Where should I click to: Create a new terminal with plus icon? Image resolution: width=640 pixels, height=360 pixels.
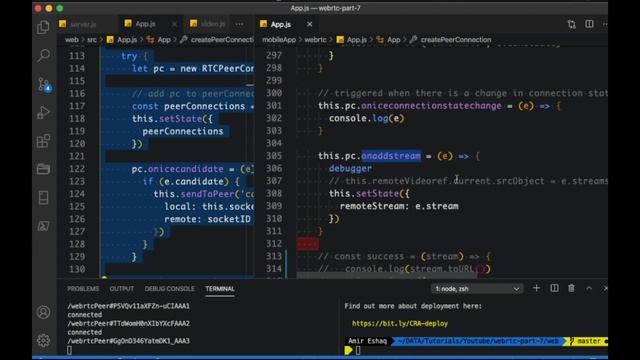click(536, 288)
